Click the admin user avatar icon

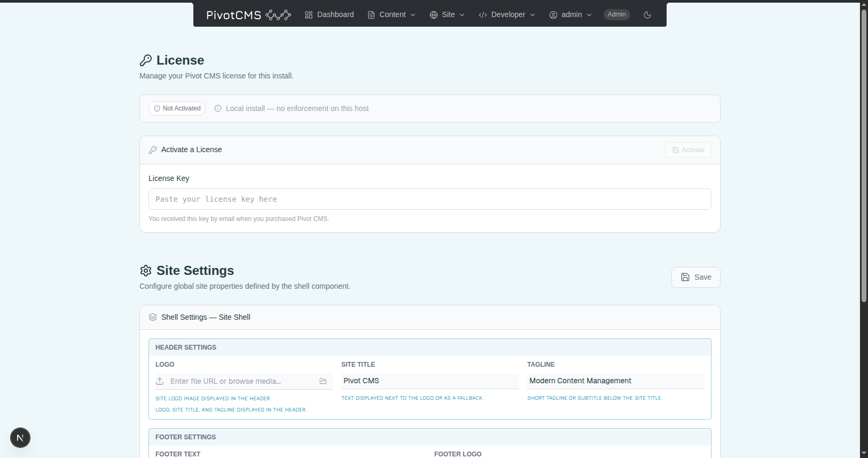553,15
